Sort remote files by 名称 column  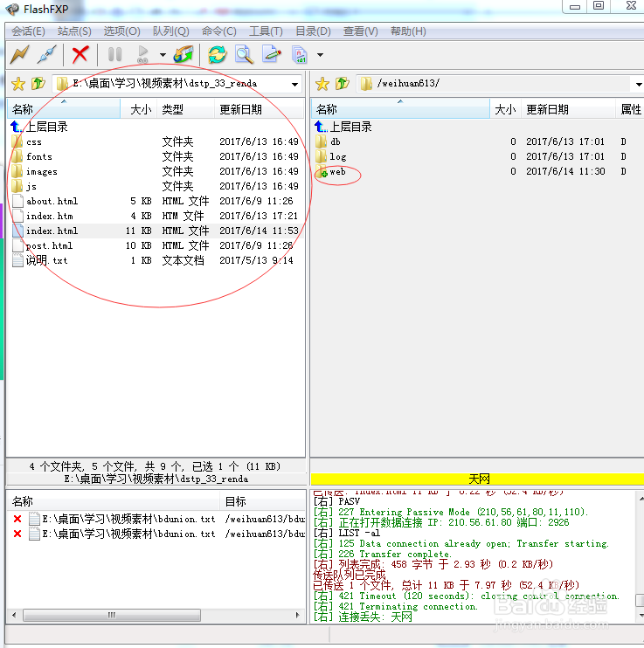pyautogui.click(x=400, y=109)
